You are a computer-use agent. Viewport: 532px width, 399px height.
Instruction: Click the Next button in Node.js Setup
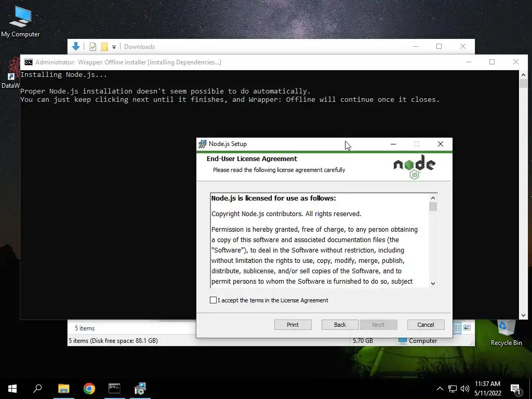[x=378, y=325]
